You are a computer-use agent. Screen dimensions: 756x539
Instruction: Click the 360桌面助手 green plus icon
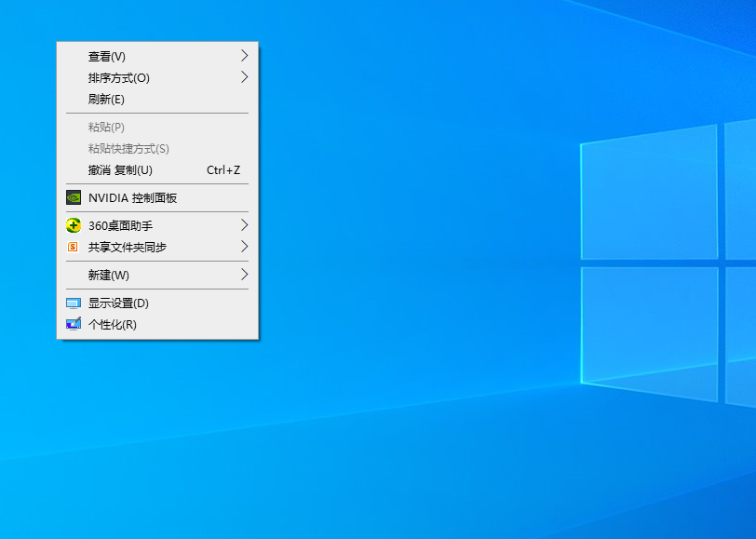(74, 225)
